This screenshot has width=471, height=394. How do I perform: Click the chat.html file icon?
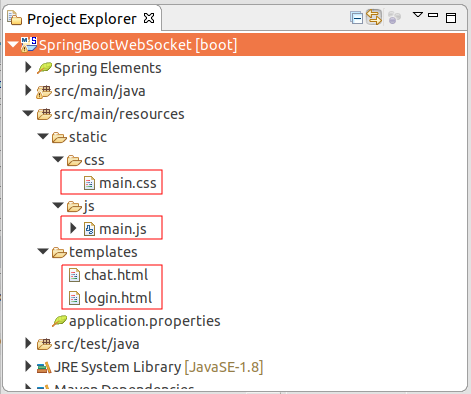click(74, 275)
